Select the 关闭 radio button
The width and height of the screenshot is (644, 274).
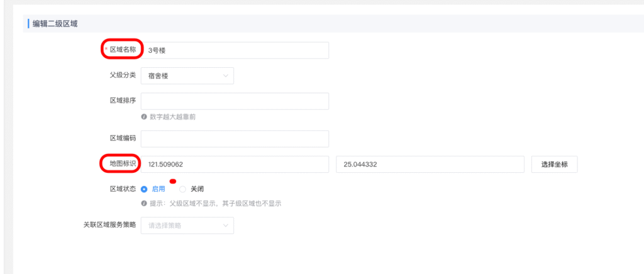(183, 189)
